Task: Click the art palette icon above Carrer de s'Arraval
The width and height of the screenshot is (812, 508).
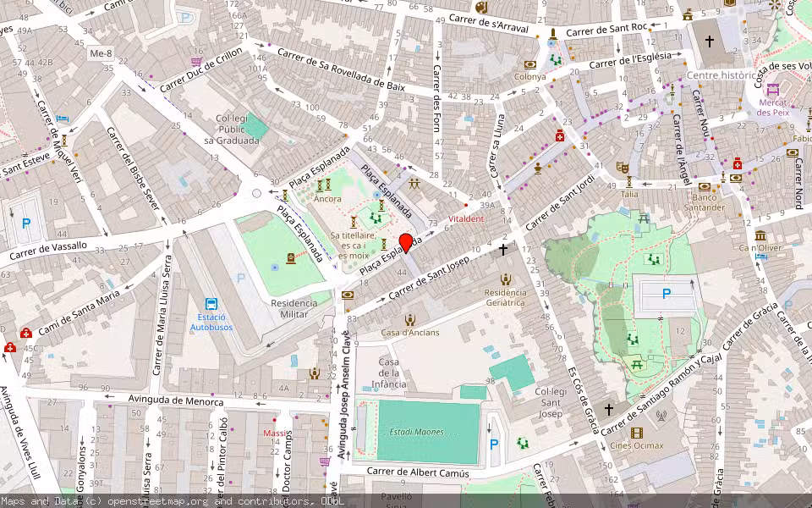Action: [481, 8]
